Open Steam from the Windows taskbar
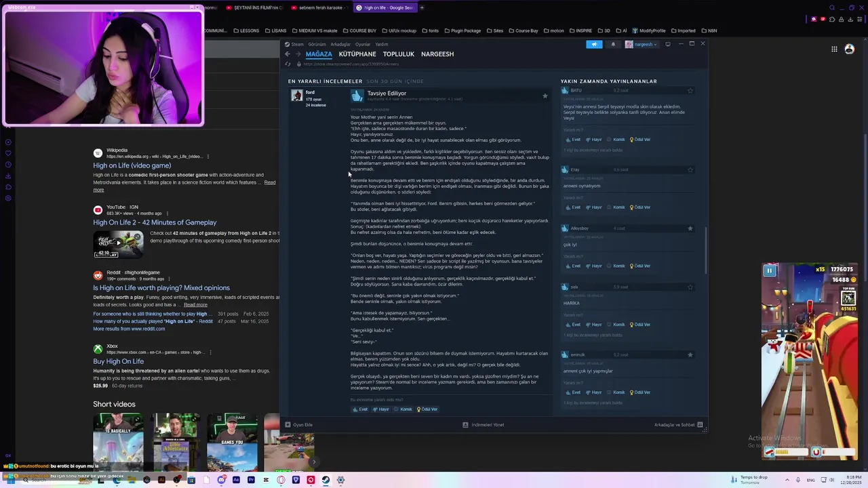Viewport: 868px width, 488px height. 325,480
